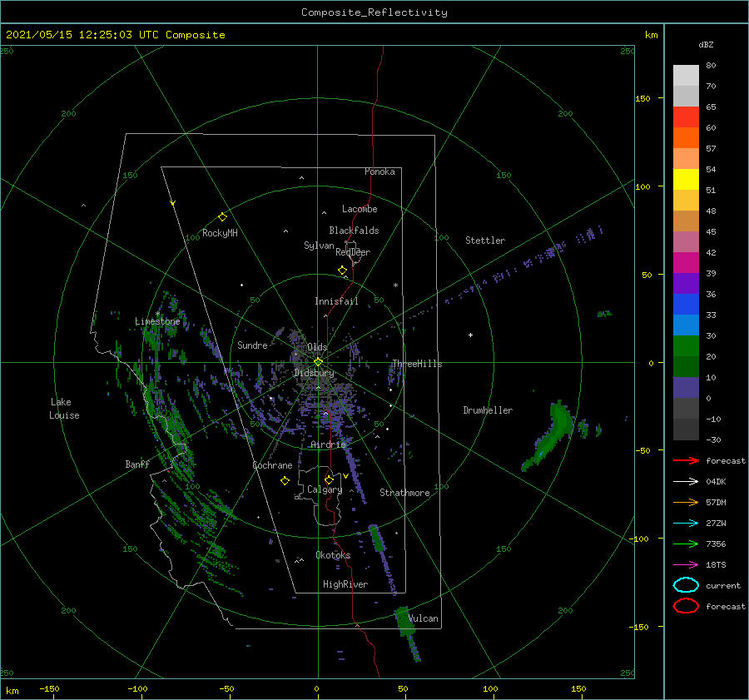Click the green radar echo beside Vulcan
Viewport: 749px width, 700px height.
click(405, 621)
